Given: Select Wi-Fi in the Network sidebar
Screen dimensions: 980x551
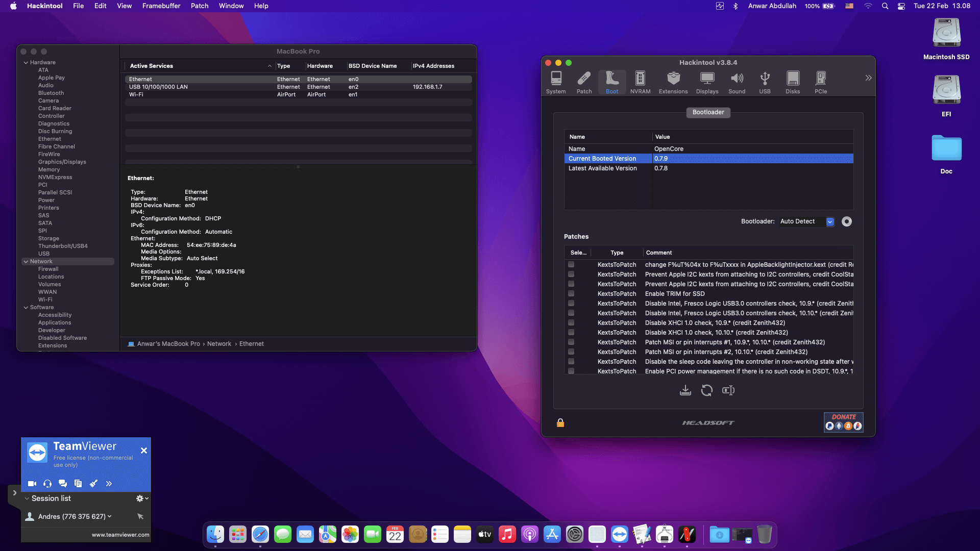Looking at the screenshot, I should pos(45,300).
